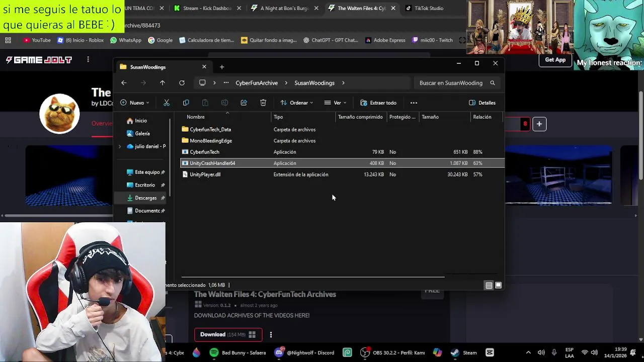644x362 pixels.
Task: Open the Game Jolt three-dot menu beside logo
Action: tap(88, 59)
